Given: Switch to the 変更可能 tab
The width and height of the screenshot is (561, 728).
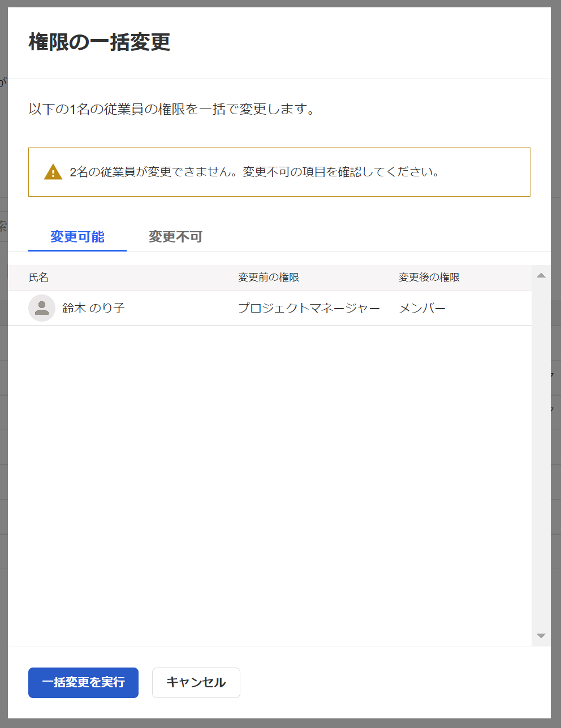Looking at the screenshot, I should [77, 237].
